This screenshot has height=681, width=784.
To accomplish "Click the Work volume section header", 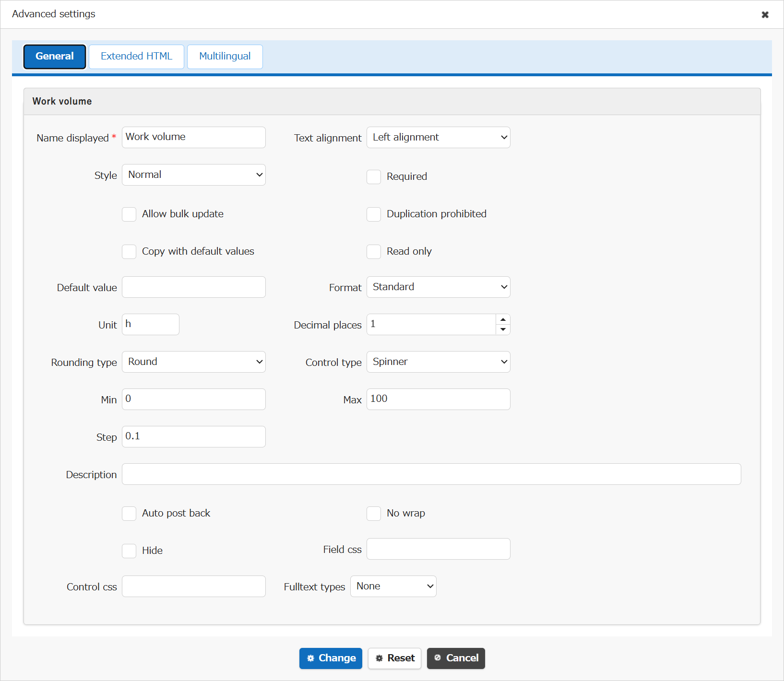I will pyautogui.click(x=392, y=101).
